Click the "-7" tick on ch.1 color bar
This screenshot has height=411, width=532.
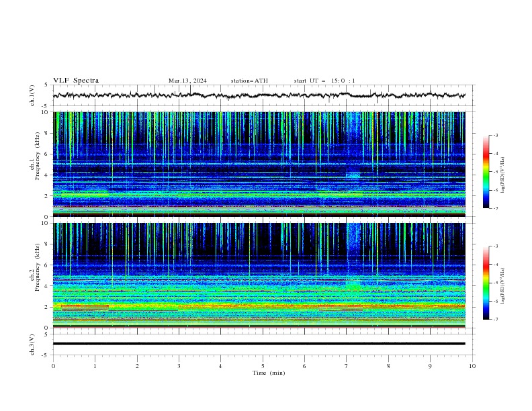[496, 208]
